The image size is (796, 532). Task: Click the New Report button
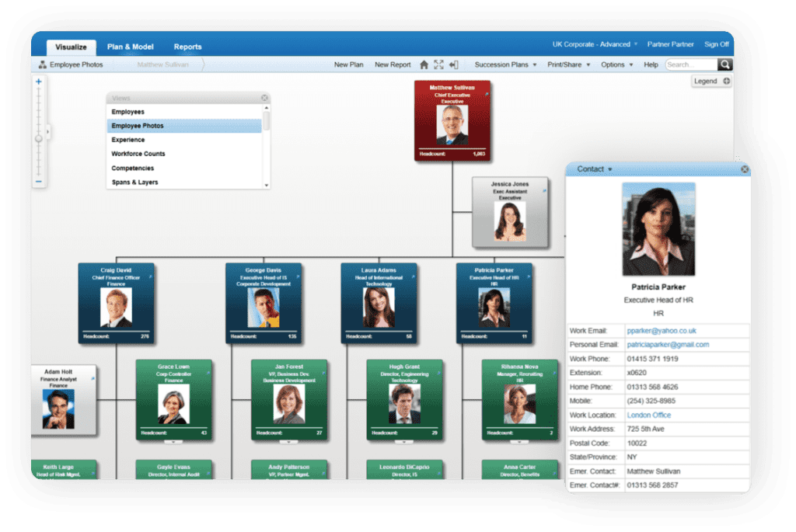(393, 65)
